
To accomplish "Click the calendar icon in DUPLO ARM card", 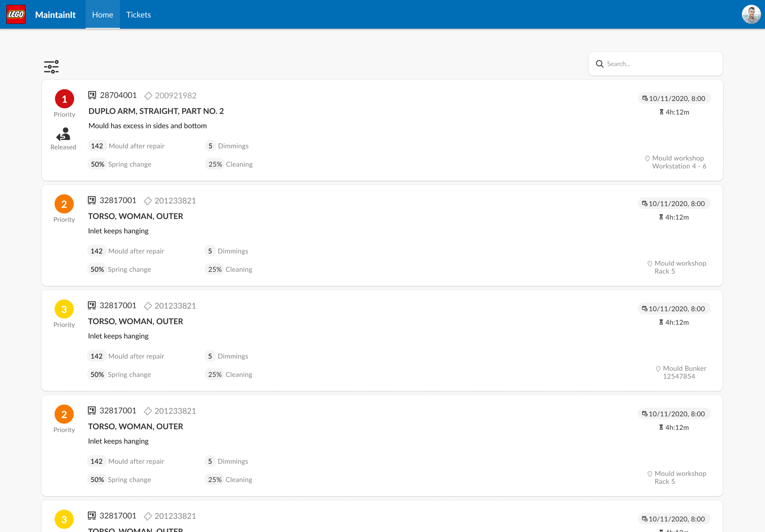I will point(645,98).
